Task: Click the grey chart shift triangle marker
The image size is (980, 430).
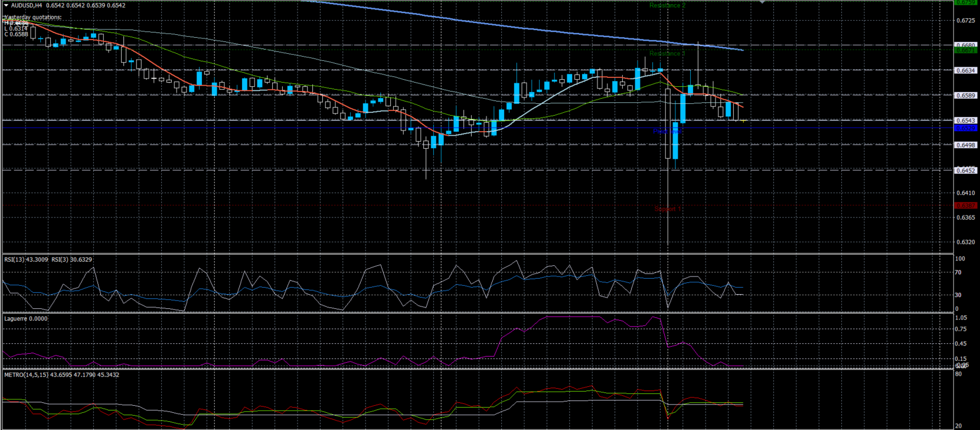Action: (x=762, y=2)
